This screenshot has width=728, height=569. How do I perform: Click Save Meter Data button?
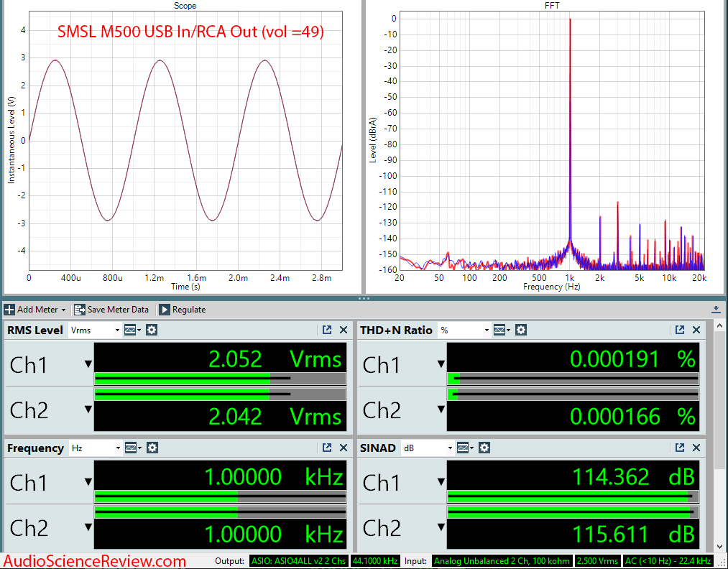(111, 310)
